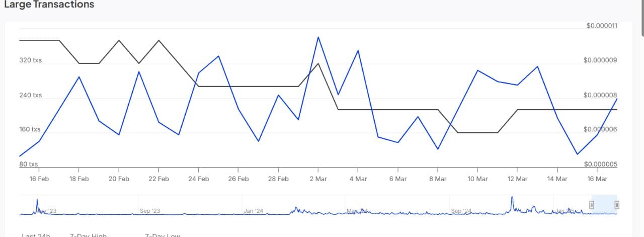Click the blue line peak at 4 Mar
Viewport: 644px width, 237px height.
click(358, 51)
